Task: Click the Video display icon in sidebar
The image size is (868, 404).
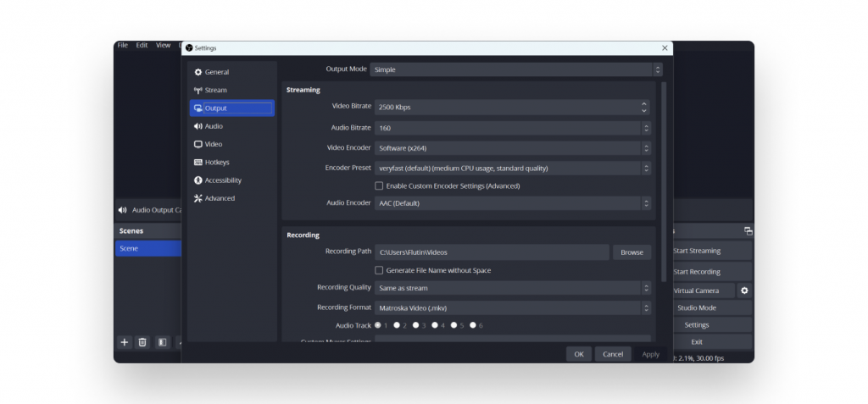Action: pos(198,145)
